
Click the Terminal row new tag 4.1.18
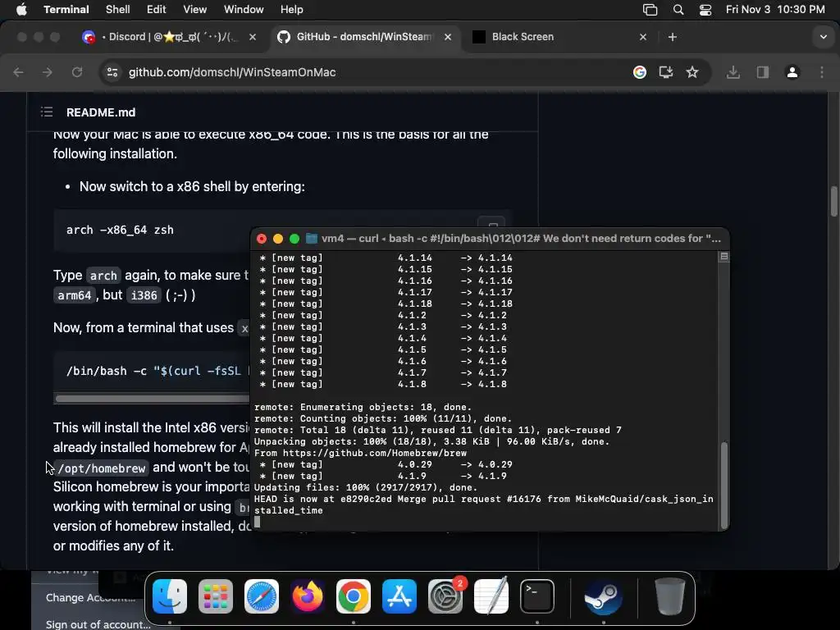click(386, 304)
